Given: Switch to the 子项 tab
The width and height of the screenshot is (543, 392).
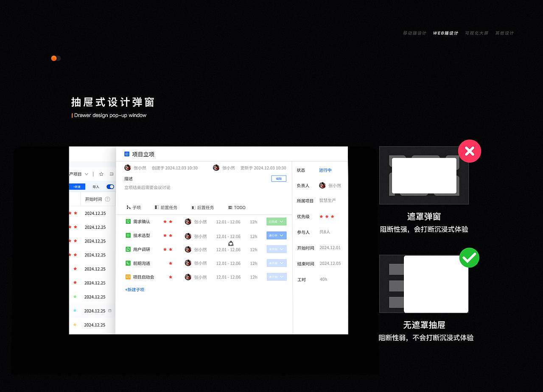Looking at the screenshot, I should [134, 208].
